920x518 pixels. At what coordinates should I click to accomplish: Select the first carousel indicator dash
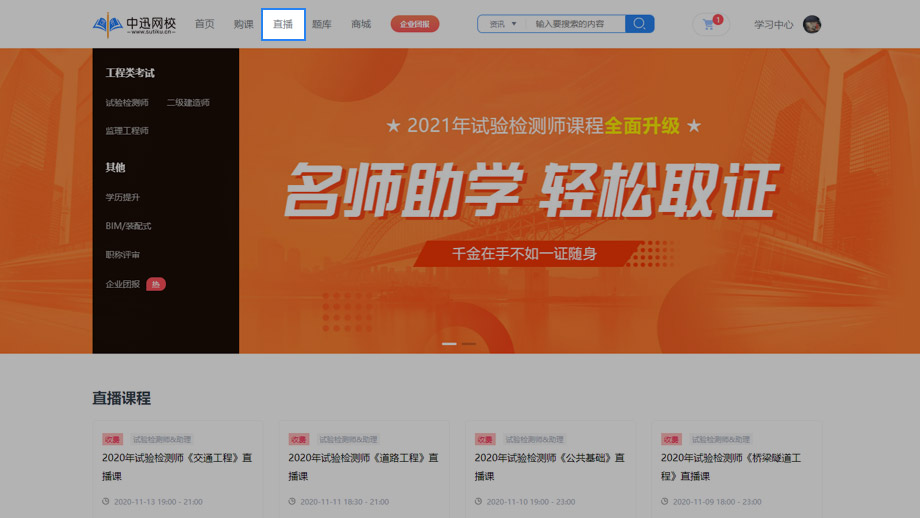449,343
